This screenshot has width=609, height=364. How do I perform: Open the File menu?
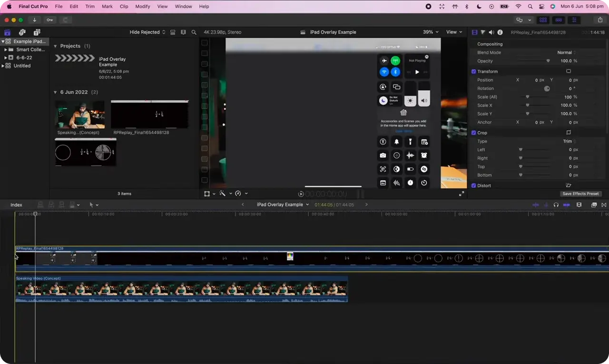click(59, 7)
